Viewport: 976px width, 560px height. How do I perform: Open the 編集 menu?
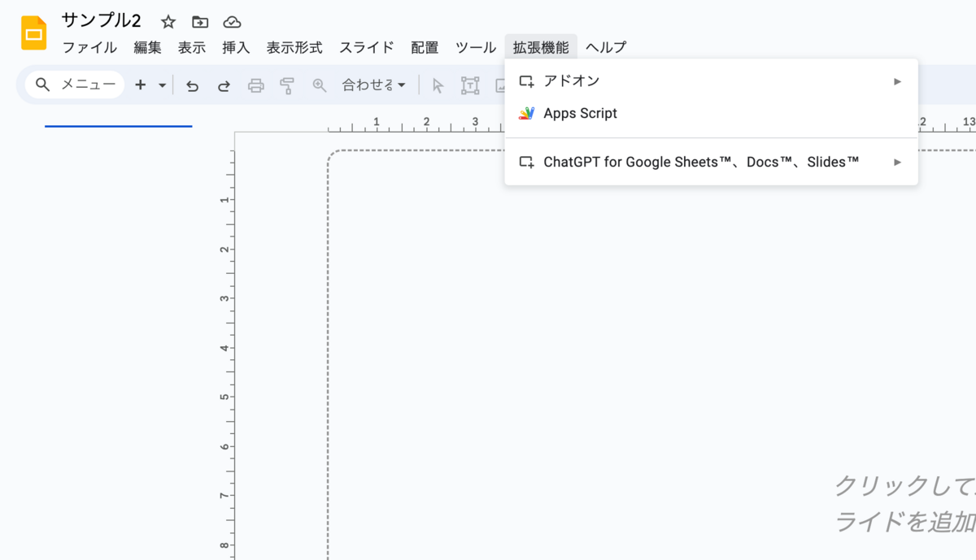click(x=148, y=47)
